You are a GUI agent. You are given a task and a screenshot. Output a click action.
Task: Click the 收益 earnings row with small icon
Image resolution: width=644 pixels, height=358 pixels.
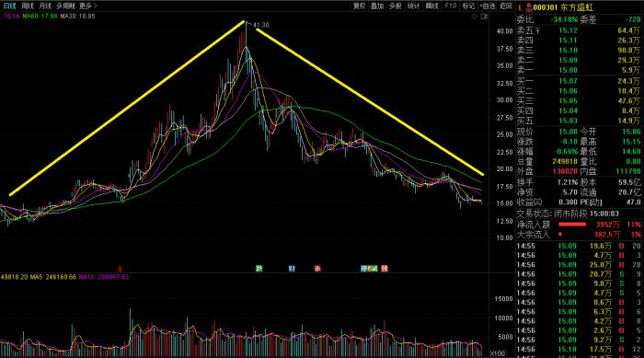tap(547, 202)
